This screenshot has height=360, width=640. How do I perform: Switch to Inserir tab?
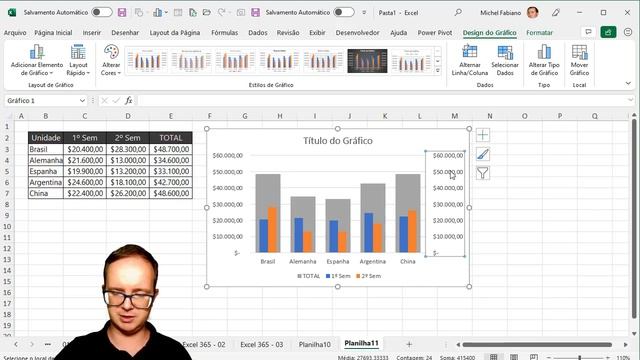click(x=92, y=33)
